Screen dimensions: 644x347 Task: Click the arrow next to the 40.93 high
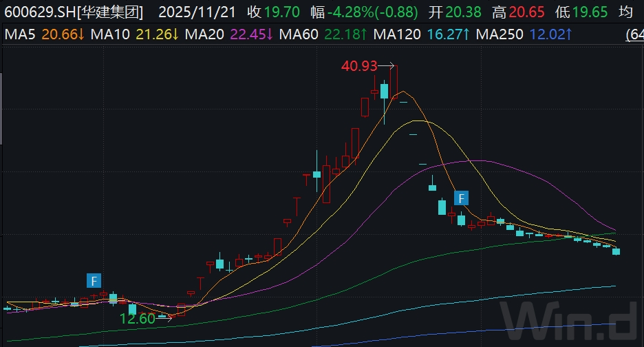coord(387,66)
